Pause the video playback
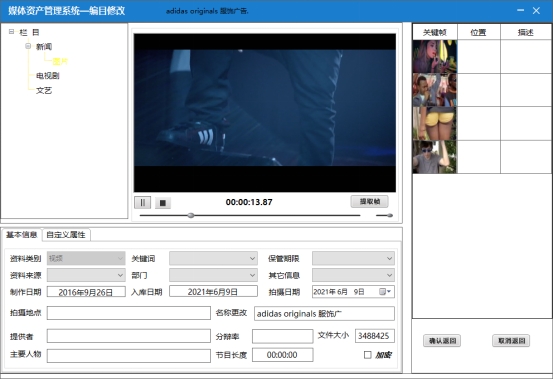This screenshot has height=379, width=553. coord(142,203)
